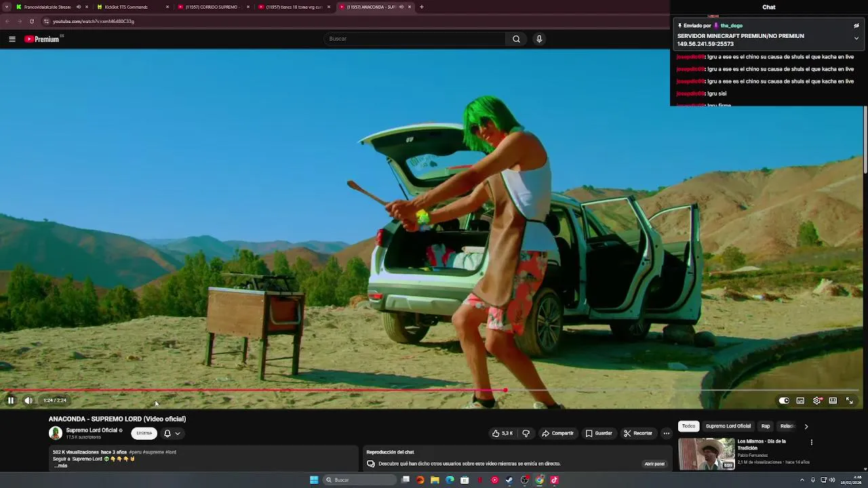This screenshot has height=488, width=868.
Task: Clip the video with Recortar
Action: pyautogui.click(x=638, y=433)
